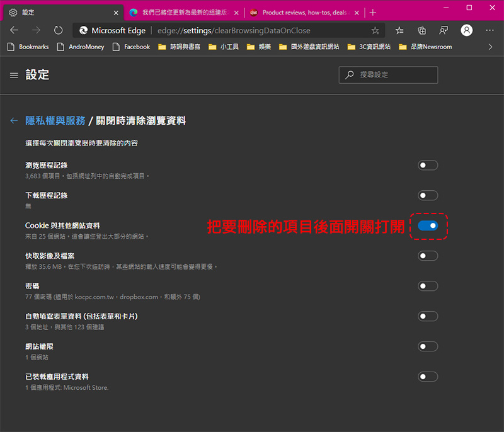Turn on 快取影像及檔案 toggle
This screenshot has height=432, width=504.
(x=428, y=256)
